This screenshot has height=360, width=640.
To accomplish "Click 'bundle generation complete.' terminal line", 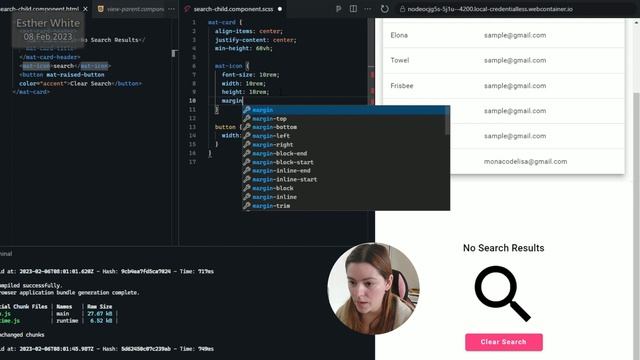I will coord(96,293).
